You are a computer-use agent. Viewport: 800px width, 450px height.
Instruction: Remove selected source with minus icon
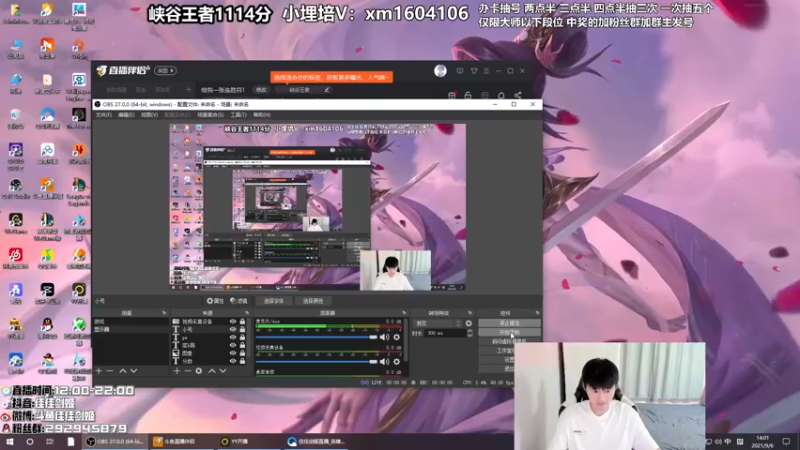187,371
